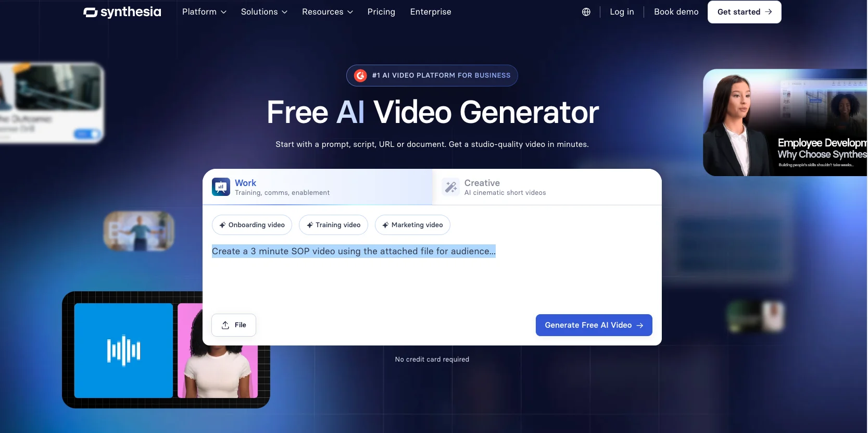The image size is (868, 433).
Task: Switch to the Creative tab
Action: tap(547, 187)
